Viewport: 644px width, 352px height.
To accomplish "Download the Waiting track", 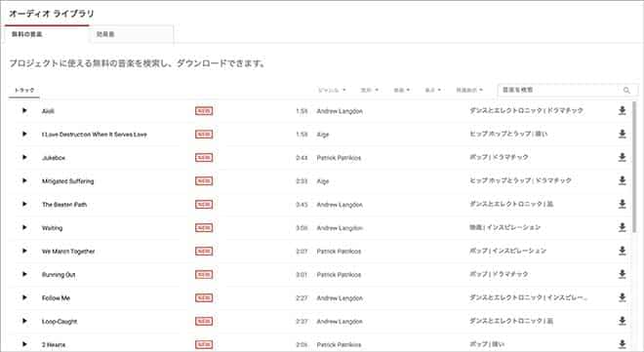I will (x=623, y=227).
